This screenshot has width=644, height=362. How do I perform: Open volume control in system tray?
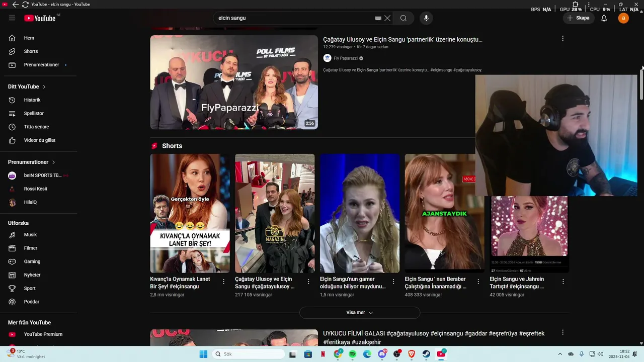[x=600, y=354]
